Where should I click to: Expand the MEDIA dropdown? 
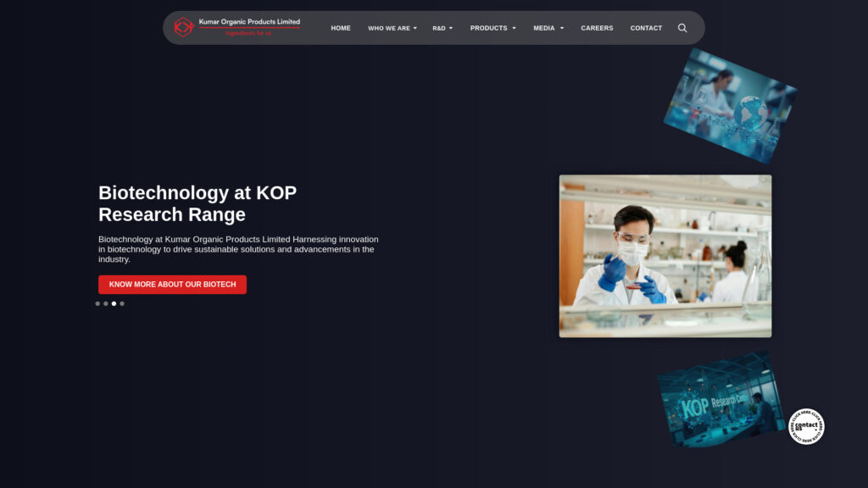pyautogui.click(x=548, y=28)
